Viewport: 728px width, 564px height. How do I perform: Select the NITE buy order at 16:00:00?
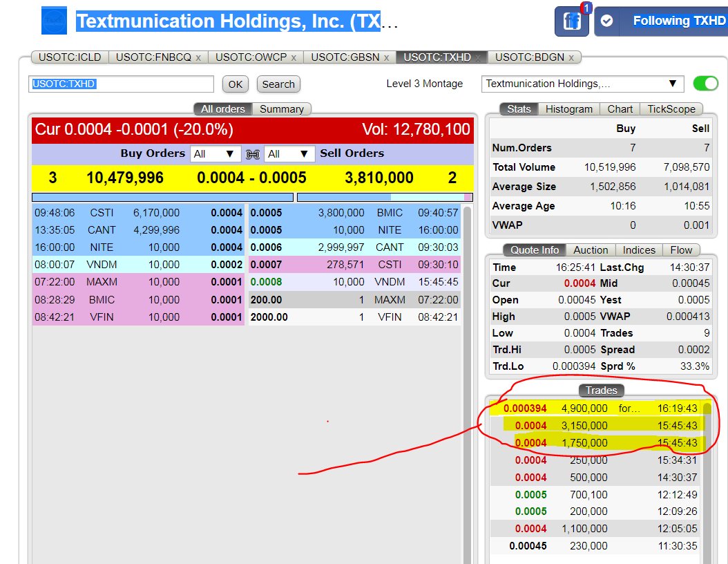(138, 247)
